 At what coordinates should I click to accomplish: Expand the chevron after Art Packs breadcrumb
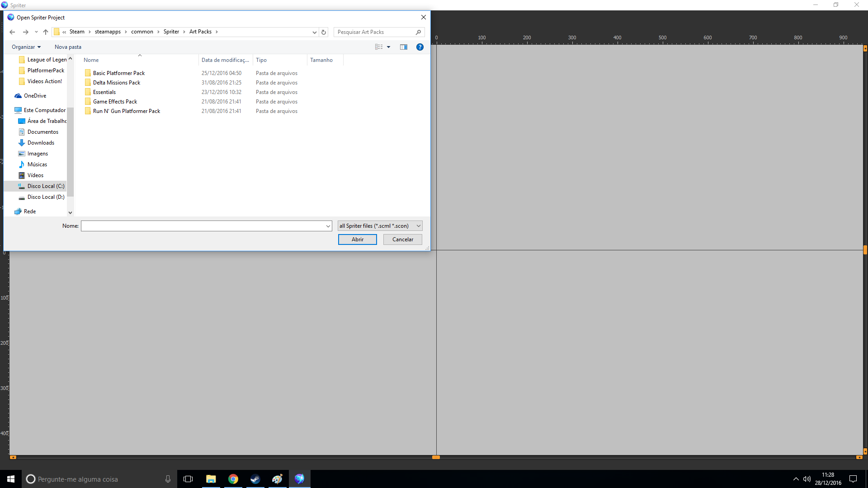pyautogui.click(x=217, y=32)
